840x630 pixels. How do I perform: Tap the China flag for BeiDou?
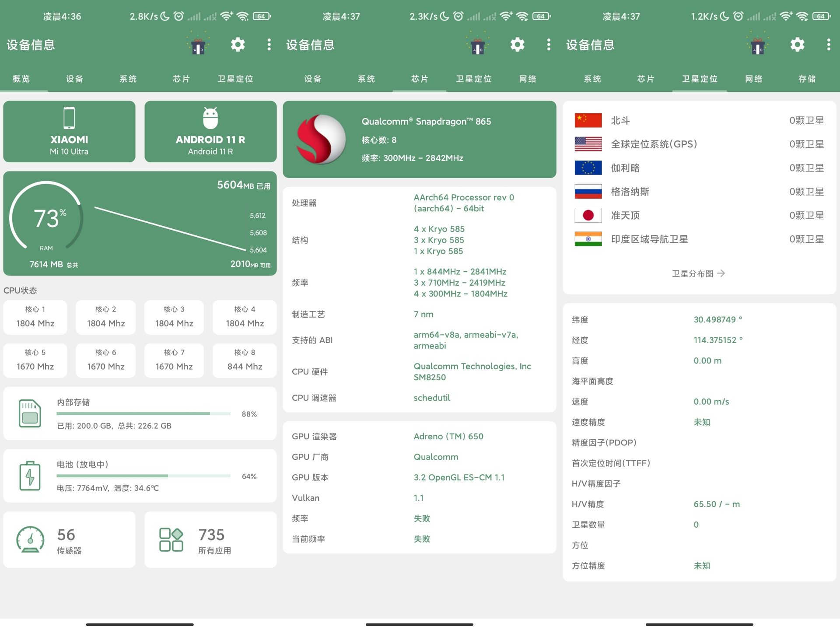[x=588, y=120]
